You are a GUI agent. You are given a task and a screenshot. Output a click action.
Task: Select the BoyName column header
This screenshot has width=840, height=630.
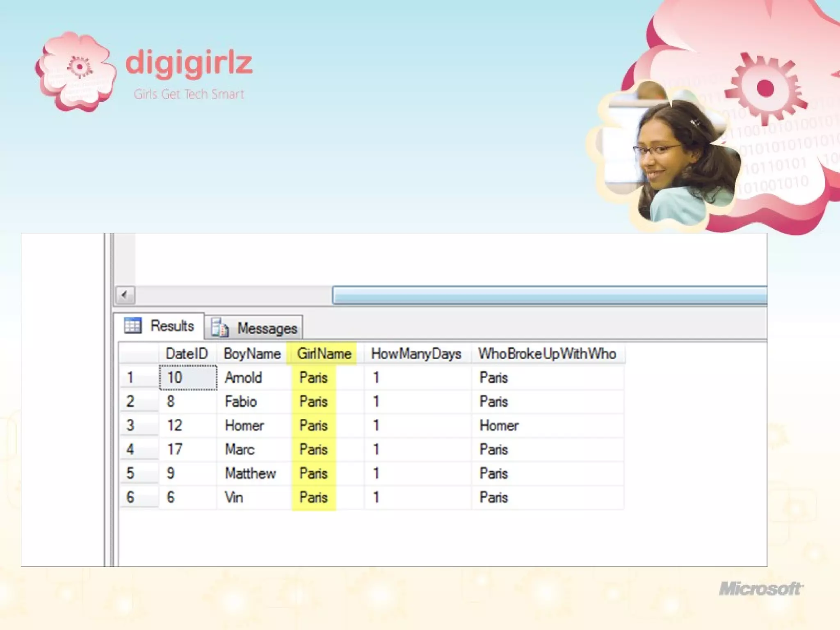(252, 354)
